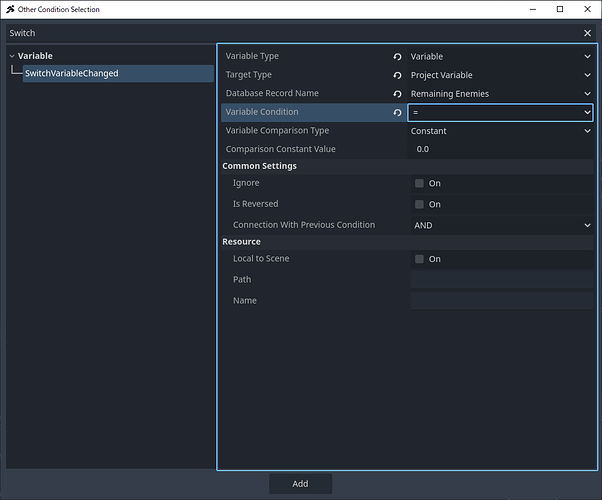Click the Comparison Constant Value field
The image size is (602, 500).
pos(500,149)
